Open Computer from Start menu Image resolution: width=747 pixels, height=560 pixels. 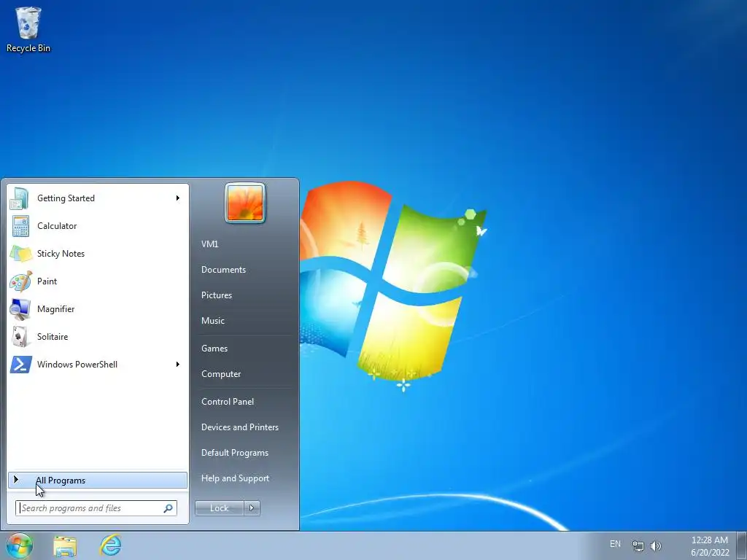pos(221,374)
